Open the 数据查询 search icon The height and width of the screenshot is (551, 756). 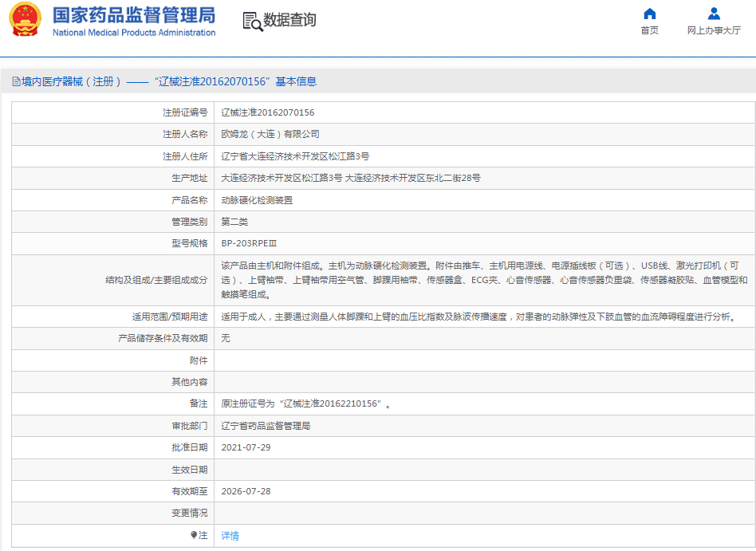point(251,20)
